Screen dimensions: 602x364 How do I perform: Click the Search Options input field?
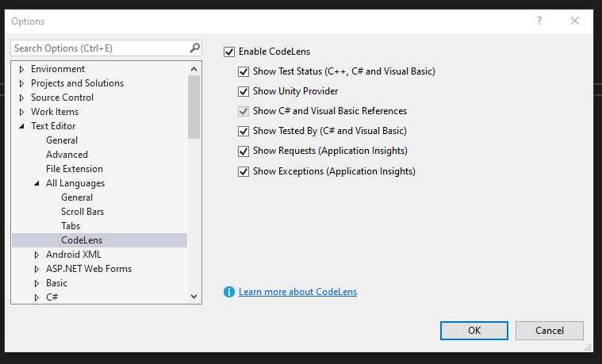pos(99,48)
